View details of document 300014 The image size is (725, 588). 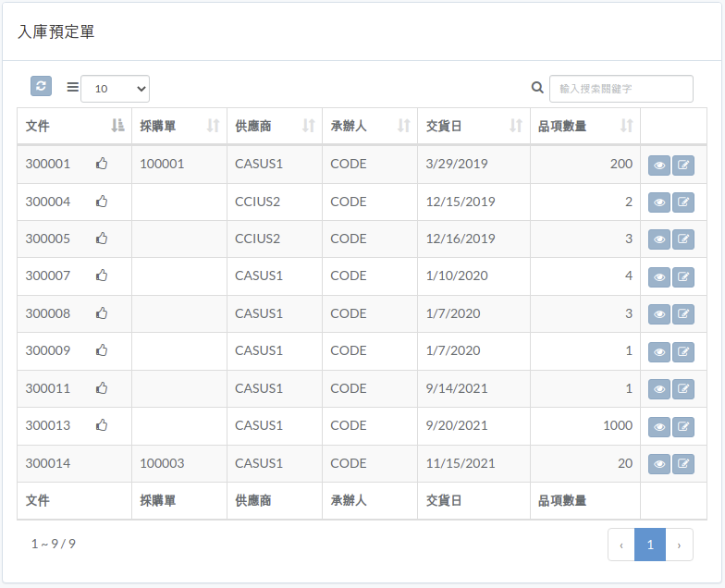coord(659,464)
